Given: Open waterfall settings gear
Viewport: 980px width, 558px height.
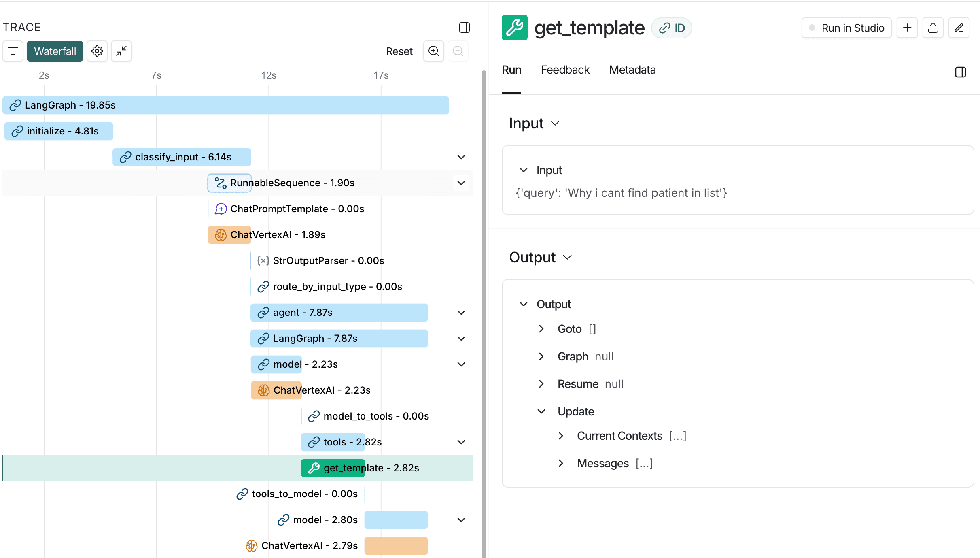Looking at the screenshot, I should click(x=97, y=51).
